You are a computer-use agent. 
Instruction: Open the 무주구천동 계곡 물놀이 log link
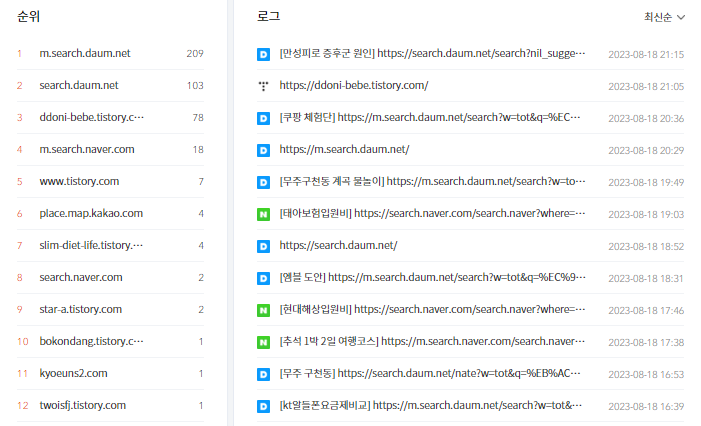tap(432, 181)
